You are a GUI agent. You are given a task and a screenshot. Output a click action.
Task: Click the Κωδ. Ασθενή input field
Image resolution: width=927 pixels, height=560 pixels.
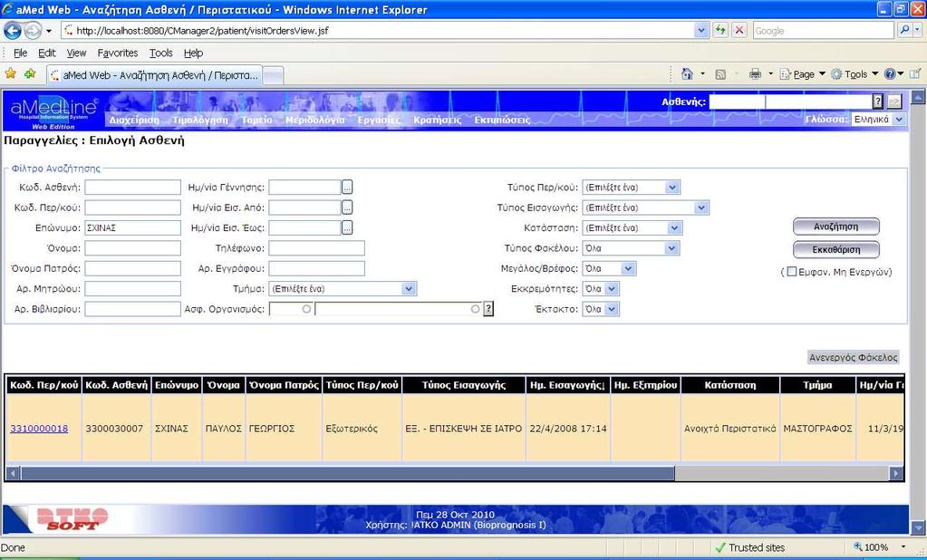(132, 188)
